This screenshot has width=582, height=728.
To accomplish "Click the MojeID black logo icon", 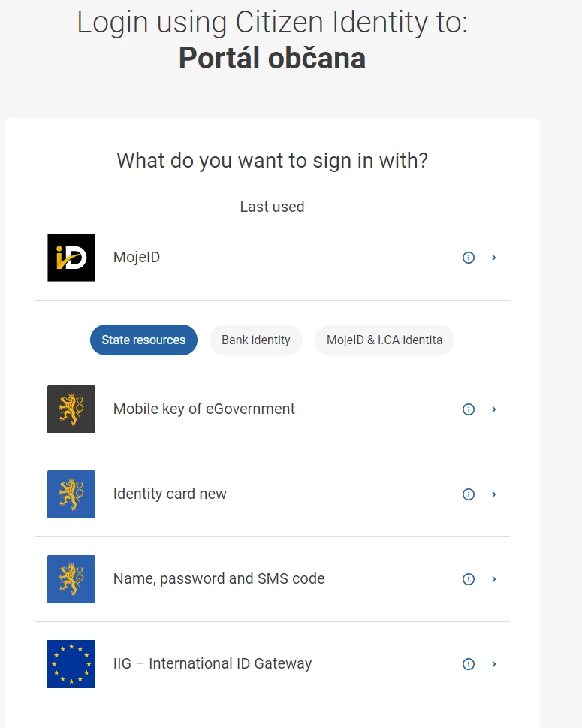I will 71,258.
